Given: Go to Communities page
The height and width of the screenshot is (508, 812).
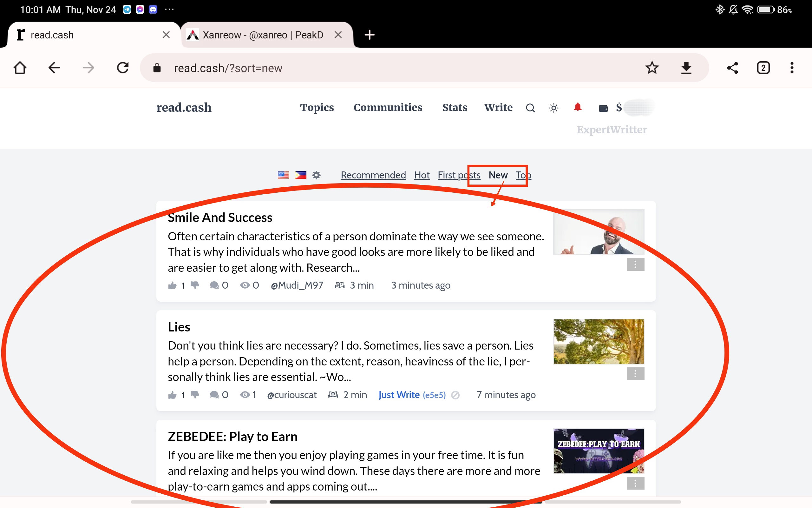Looking at the screenshot, I should (388, 108).
